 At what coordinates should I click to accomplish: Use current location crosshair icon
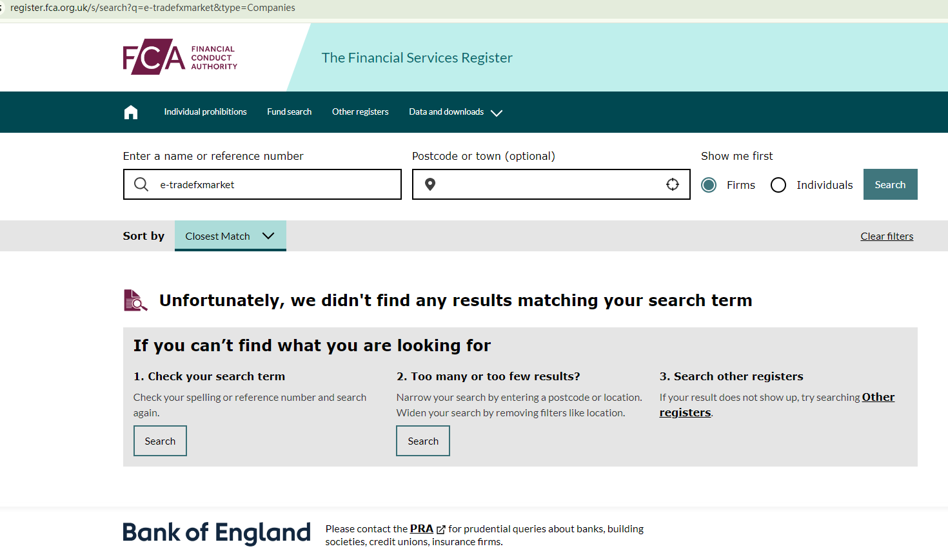tap(673, 185)
